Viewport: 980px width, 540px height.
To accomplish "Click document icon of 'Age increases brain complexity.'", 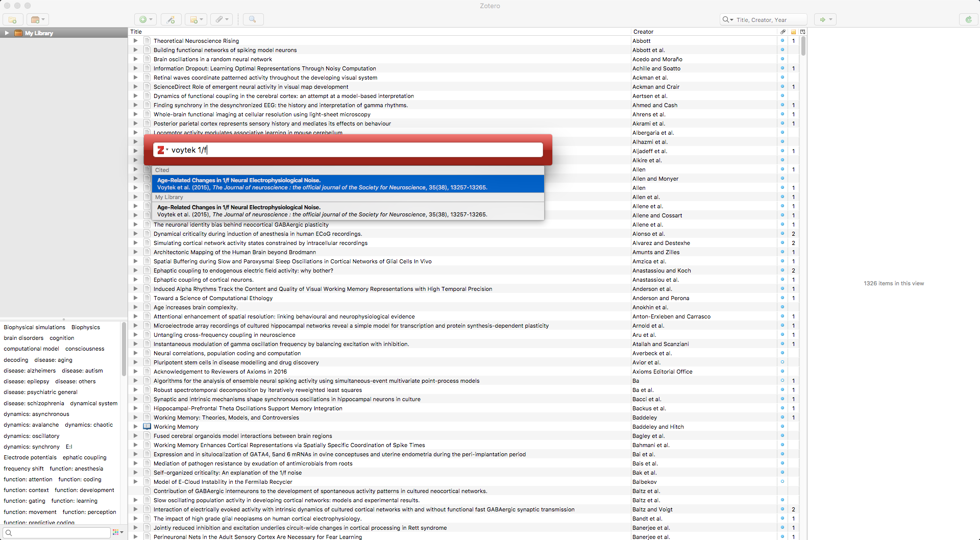I will pos(147,307).
